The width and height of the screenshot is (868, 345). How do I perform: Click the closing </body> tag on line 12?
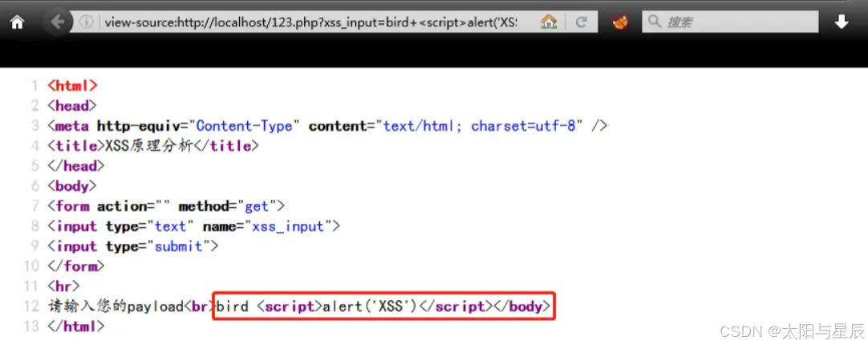521,306
